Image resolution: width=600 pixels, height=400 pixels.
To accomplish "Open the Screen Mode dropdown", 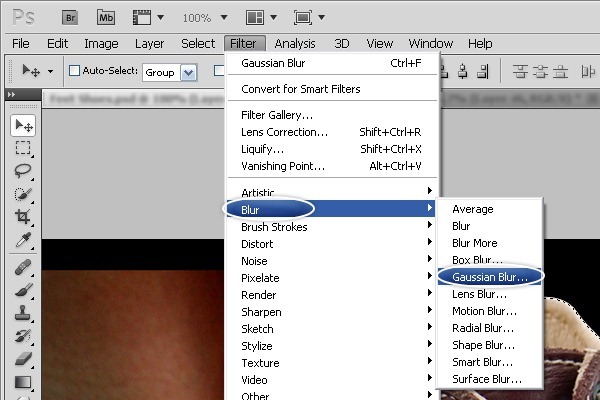I will coord(310,18).
